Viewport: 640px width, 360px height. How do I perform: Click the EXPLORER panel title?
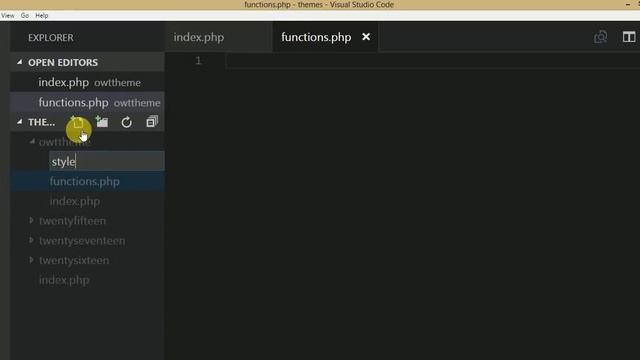51,38
